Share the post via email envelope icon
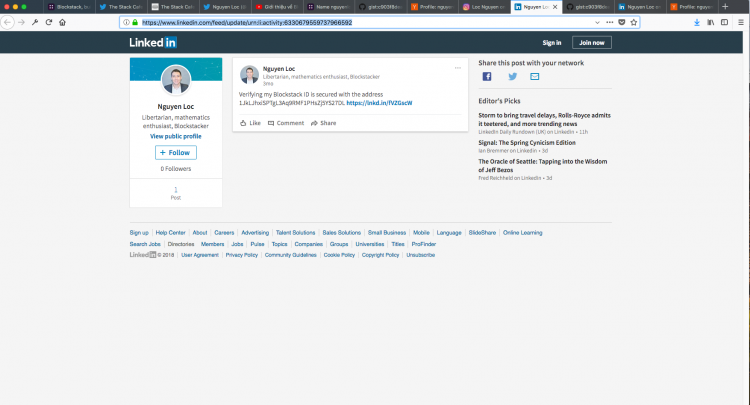The image size is (750, 405). point(535,77)
